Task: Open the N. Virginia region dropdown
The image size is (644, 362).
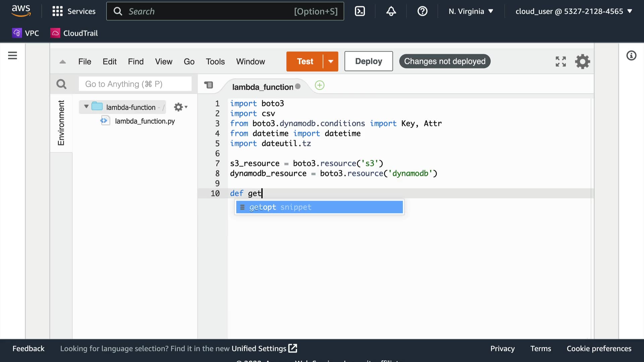Action: pos(471,11)
